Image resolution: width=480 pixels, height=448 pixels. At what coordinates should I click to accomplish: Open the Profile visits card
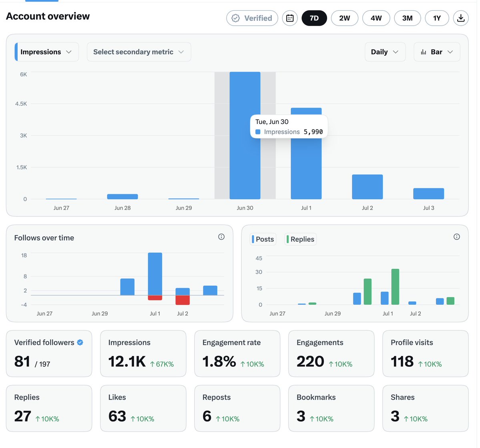426,354
